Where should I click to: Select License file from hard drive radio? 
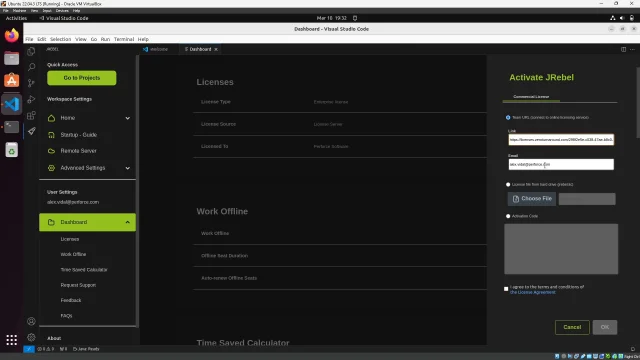coord(508,184)
